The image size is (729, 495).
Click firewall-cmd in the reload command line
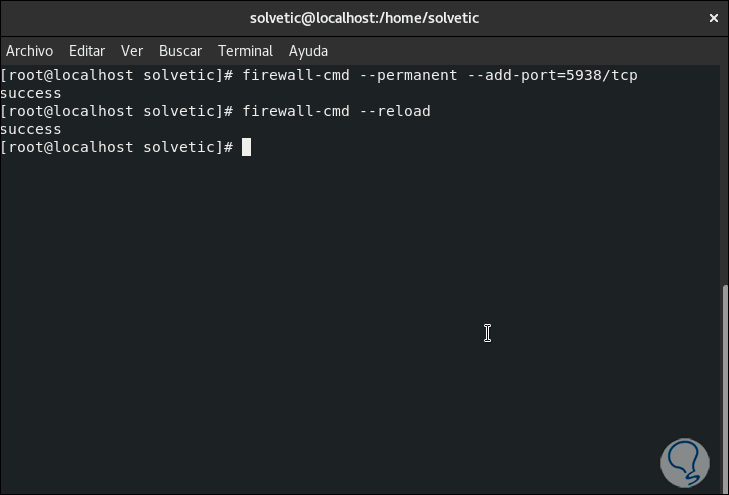pyautogui.click(x=291, y=111)
